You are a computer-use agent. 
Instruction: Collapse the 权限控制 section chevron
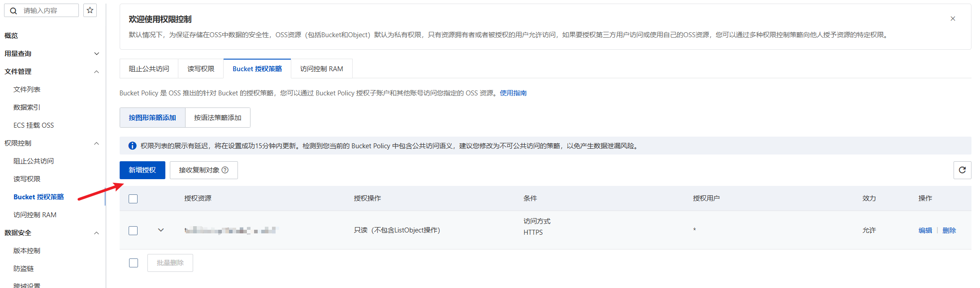point(96,143)
